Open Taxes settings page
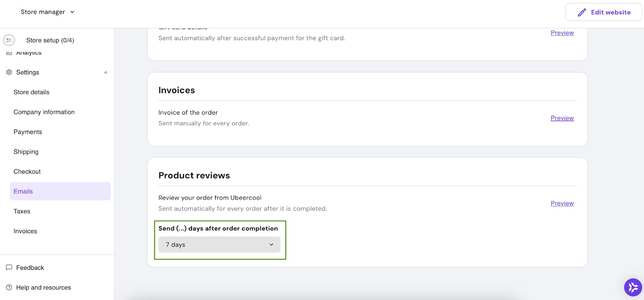The height and width of the screenshot is (300, 644). pyautogui.click(x=22, y=211)
